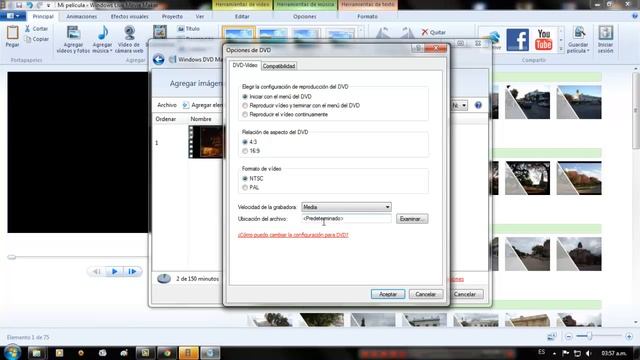Image resolution: width=640 pixels, height=360 pixels.
Task: Expand the Guardar película dropdown arrow
Action: (x=588, y=51)
